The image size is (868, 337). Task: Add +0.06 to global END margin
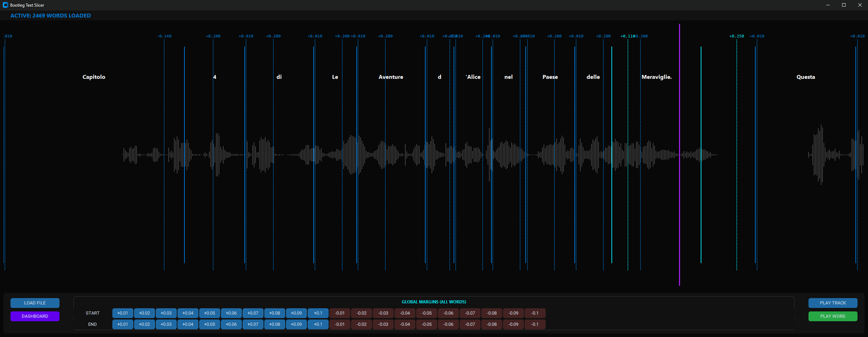pyautogui.click(x=231, y=324)
